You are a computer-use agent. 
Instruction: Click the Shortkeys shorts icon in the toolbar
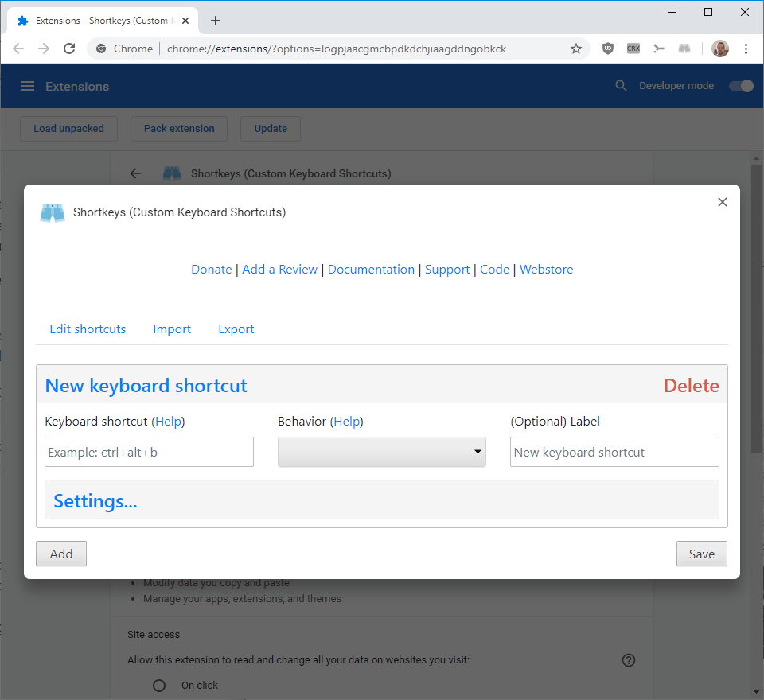point(684,49)
